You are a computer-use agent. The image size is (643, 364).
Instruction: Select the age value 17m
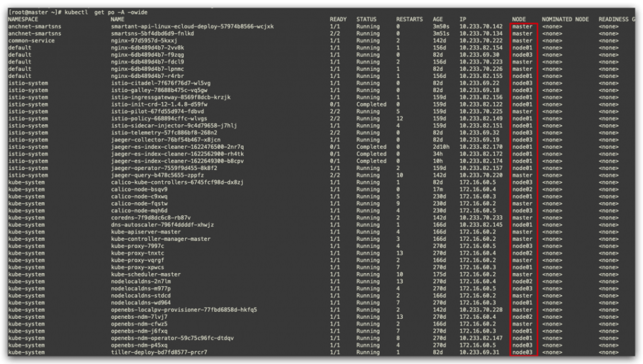[438, 190]
